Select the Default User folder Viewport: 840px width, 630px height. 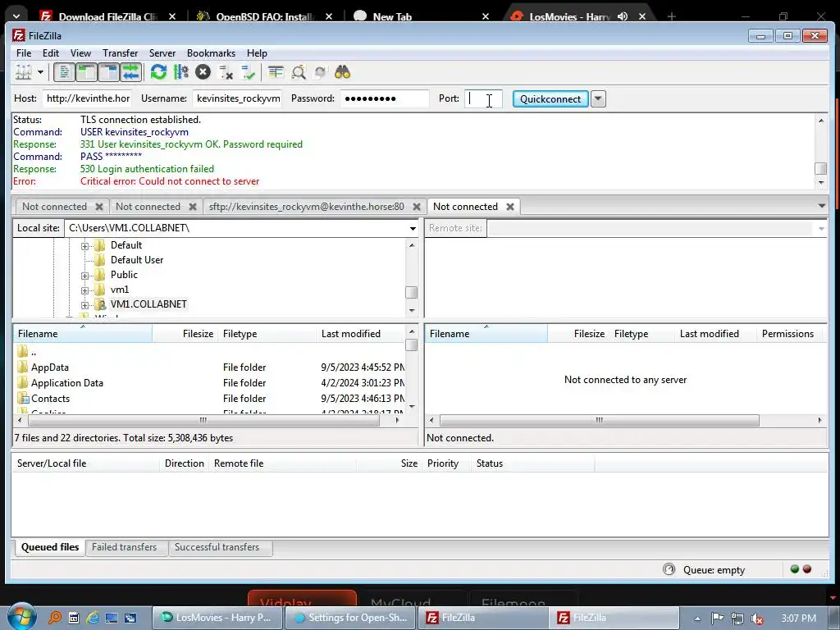tap(137, 260)
